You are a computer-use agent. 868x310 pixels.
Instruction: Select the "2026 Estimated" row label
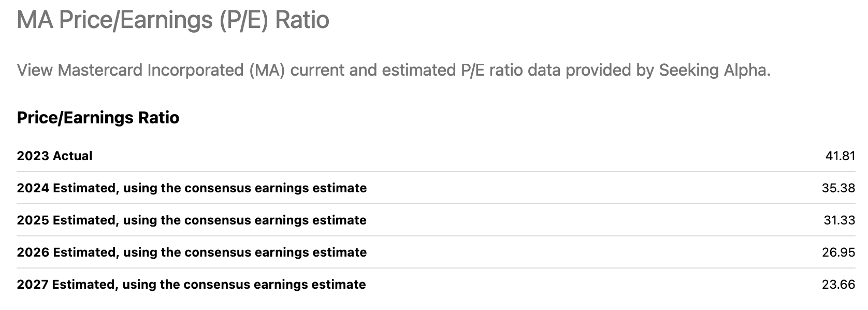(191, 252)
